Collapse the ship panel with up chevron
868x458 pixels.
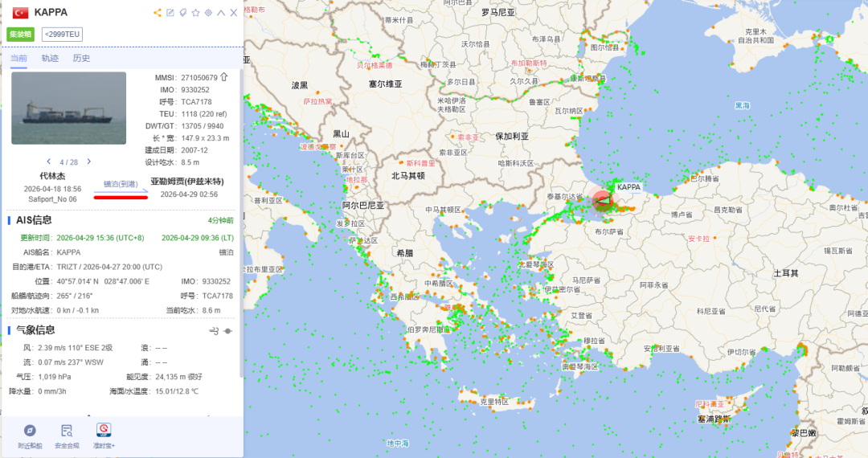pyautogui.click(x=221, y=13)
